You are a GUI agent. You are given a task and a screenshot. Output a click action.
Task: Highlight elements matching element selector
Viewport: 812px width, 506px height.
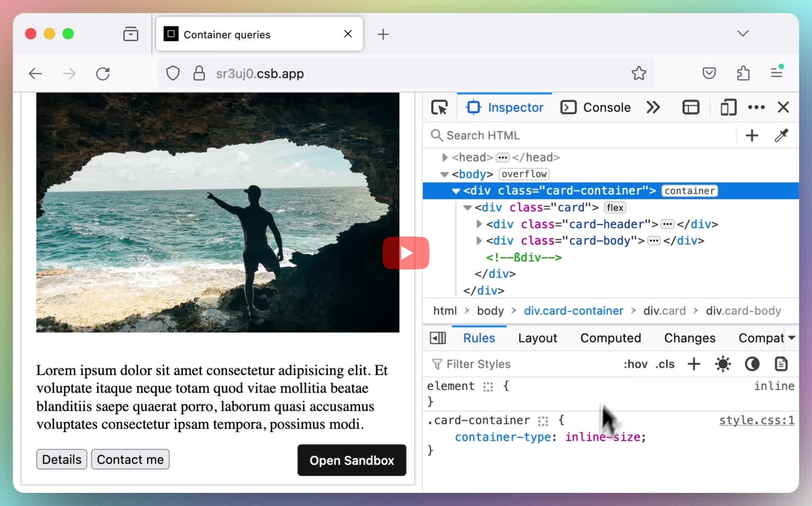point(488,387)
